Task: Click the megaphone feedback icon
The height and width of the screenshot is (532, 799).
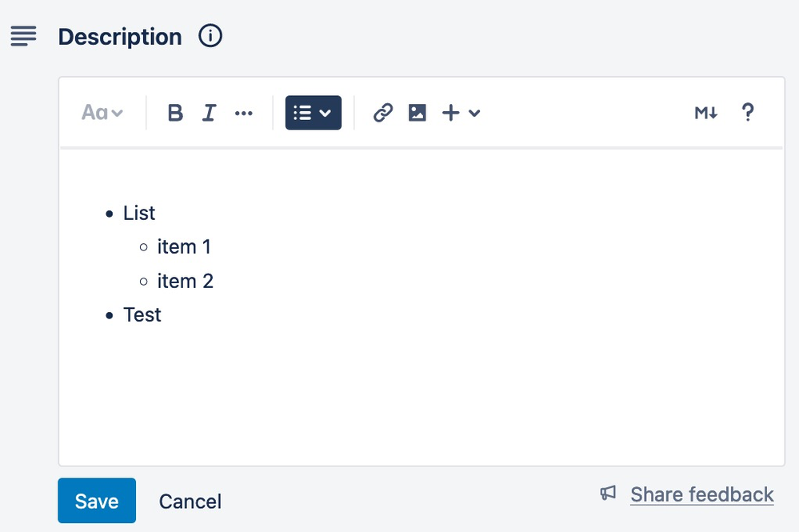Action: tap(609, 493)
